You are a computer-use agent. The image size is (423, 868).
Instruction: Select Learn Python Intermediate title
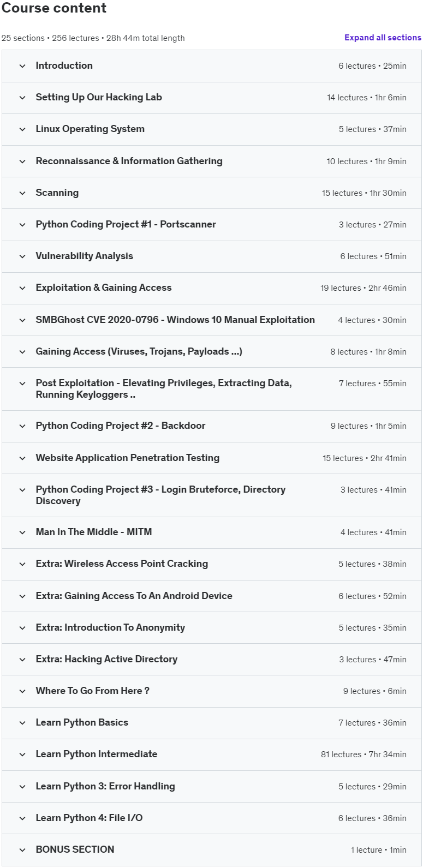[x=96, y=754]
